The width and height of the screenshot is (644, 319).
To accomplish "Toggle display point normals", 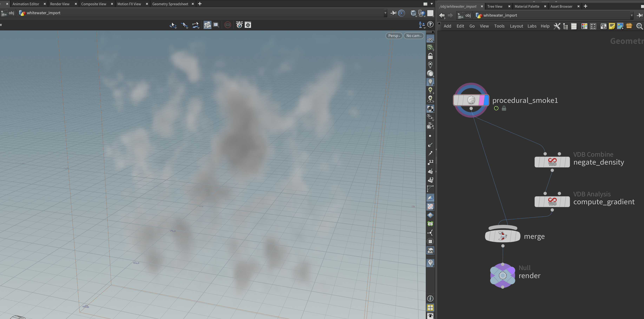I will click(430, 145).
